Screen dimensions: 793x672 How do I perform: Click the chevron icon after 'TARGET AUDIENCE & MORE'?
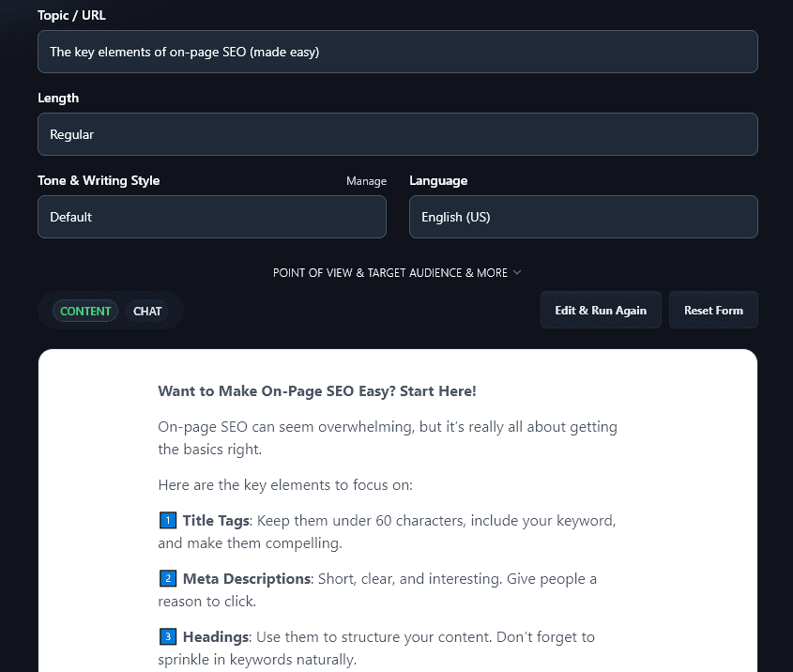tap(517, 273)
